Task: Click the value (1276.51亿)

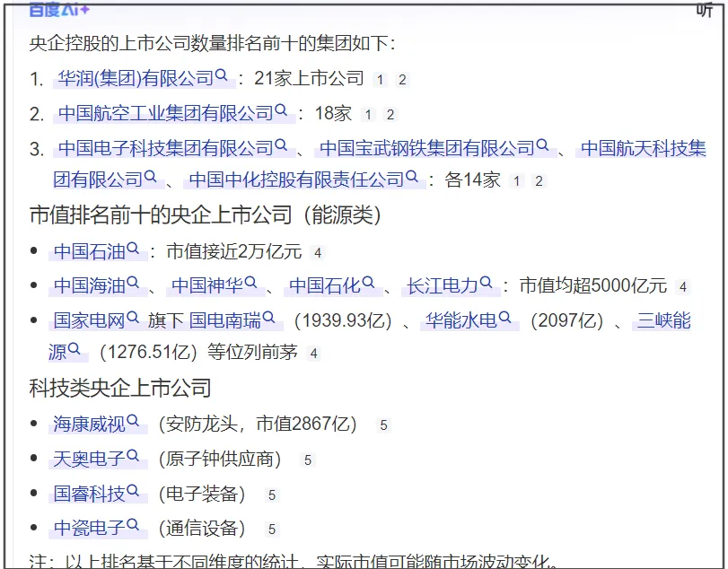Action: tap(149, 353)
